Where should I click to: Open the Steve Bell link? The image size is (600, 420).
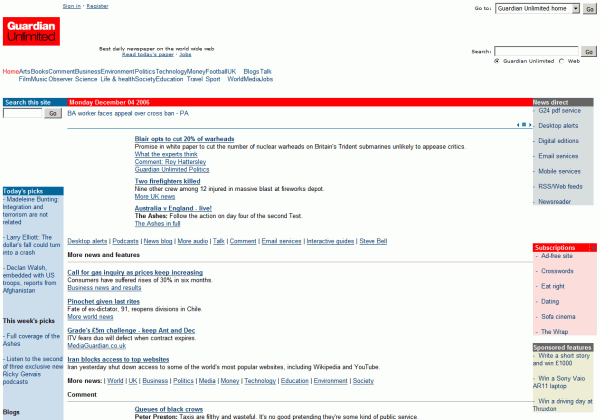[x=373, y=241]
